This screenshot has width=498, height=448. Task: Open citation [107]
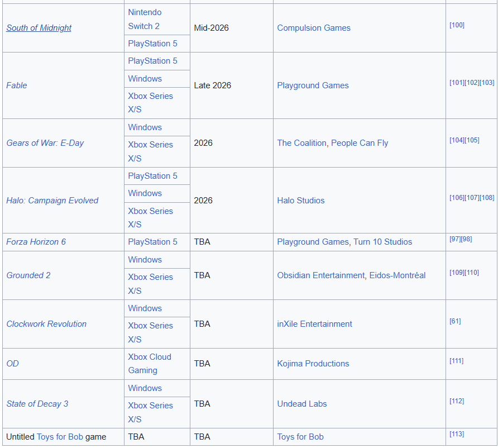(x=472, y=198)
